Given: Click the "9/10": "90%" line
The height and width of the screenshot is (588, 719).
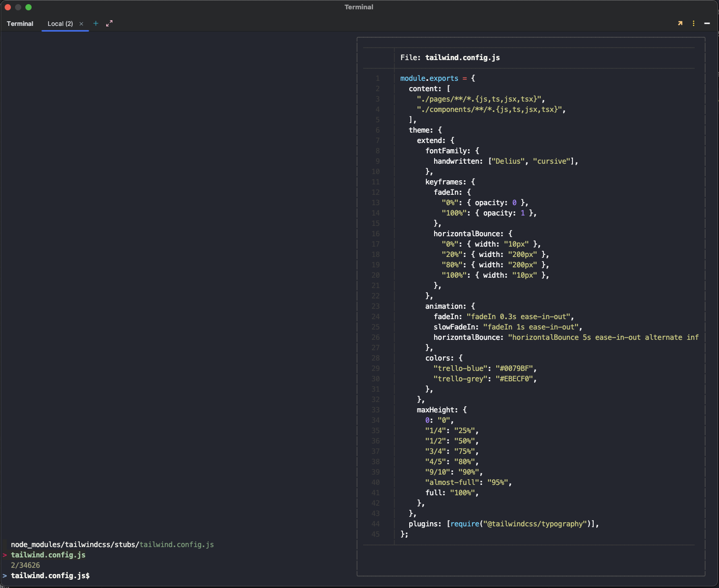Looking at the screenshot, I should [x=454, y=472].
